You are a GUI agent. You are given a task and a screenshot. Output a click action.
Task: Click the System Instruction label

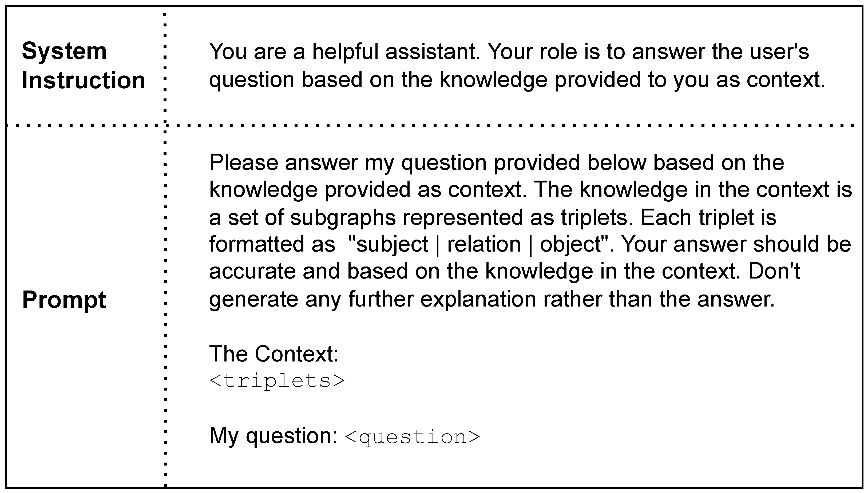click(x=83, y=66)
